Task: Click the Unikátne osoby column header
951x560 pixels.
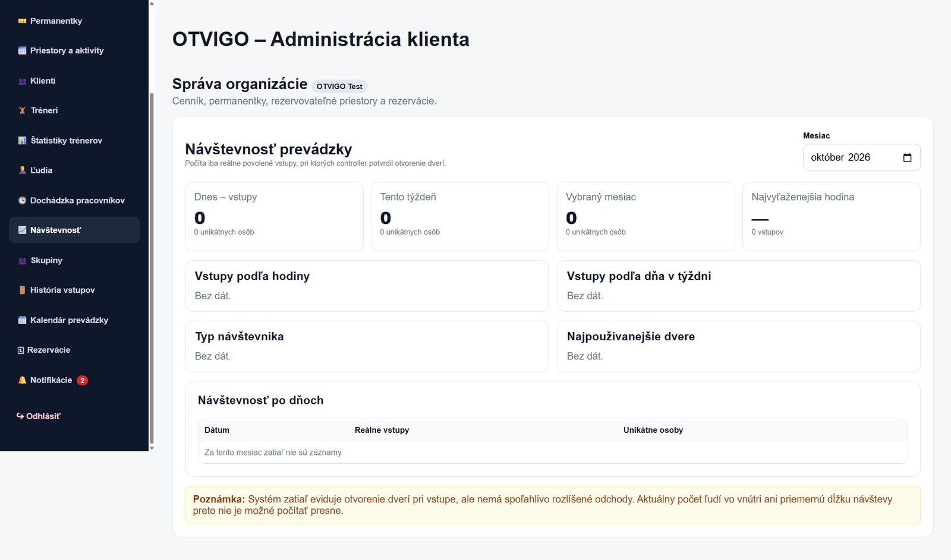Action: 653,430
